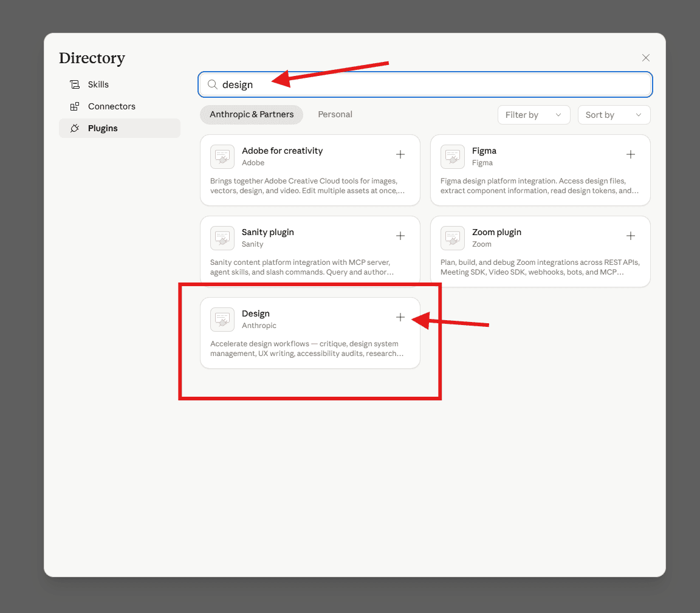Add the Figma plugin with plus
Screen dimensions: 700x613
(x=630, y=154)
